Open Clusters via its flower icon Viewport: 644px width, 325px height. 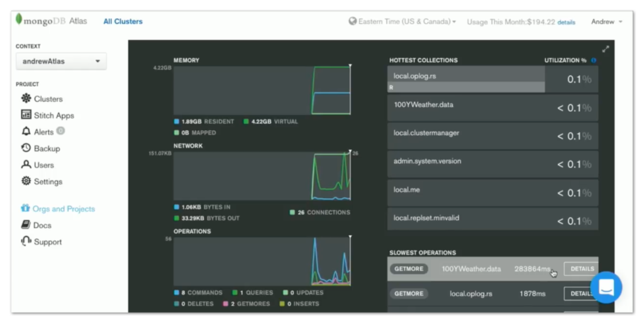coord(26,98)
